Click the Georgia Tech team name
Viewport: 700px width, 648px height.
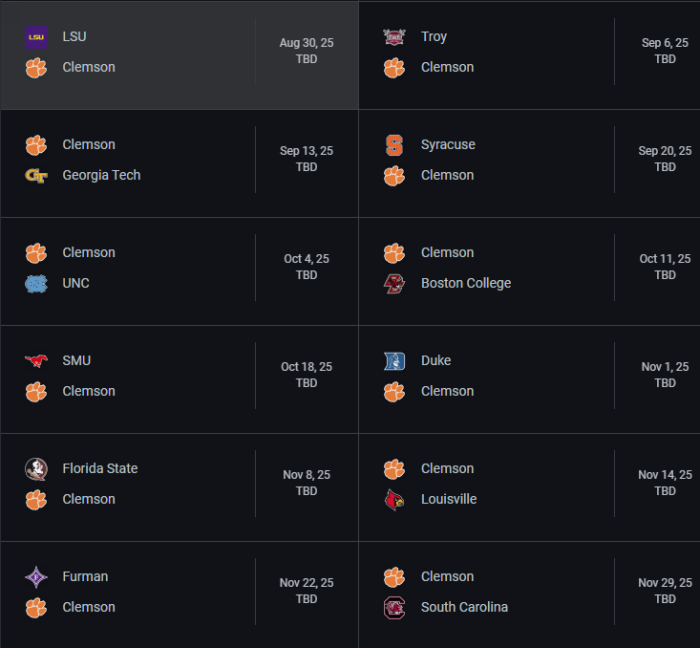pos(101,175)
